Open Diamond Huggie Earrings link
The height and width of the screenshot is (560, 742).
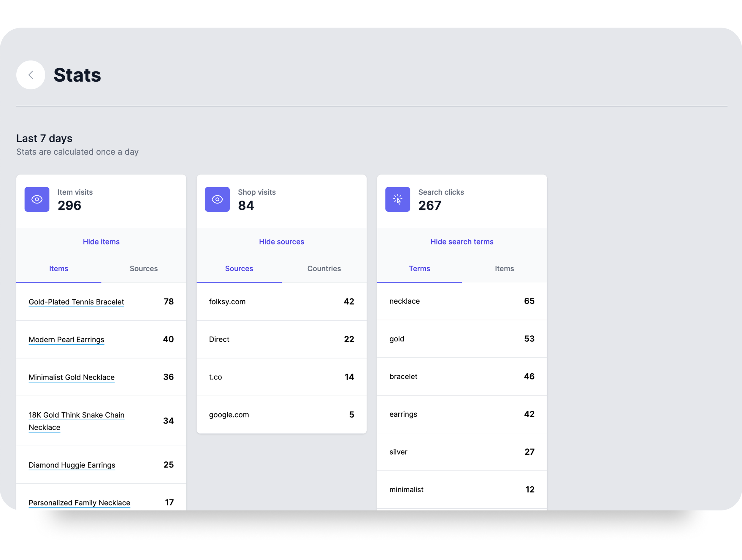72,464
